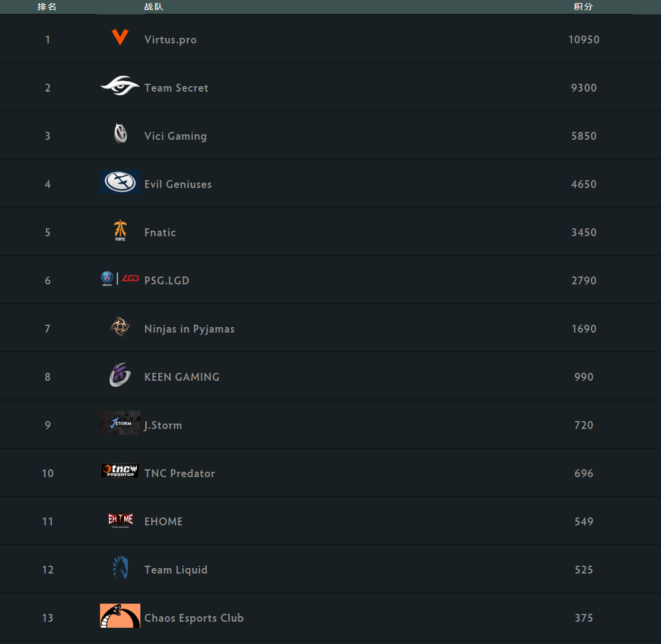The image size is (661, 644).
Task: Click the Team Liquid blue logo
Action: (120, 567)
